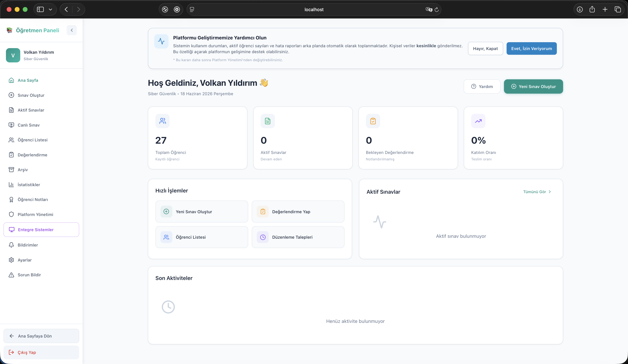Image resolution: width=628 pixels, height=364 pixels.
Task: Accept with Evet, İzin Veriyorum button
Action: [531, 48]
